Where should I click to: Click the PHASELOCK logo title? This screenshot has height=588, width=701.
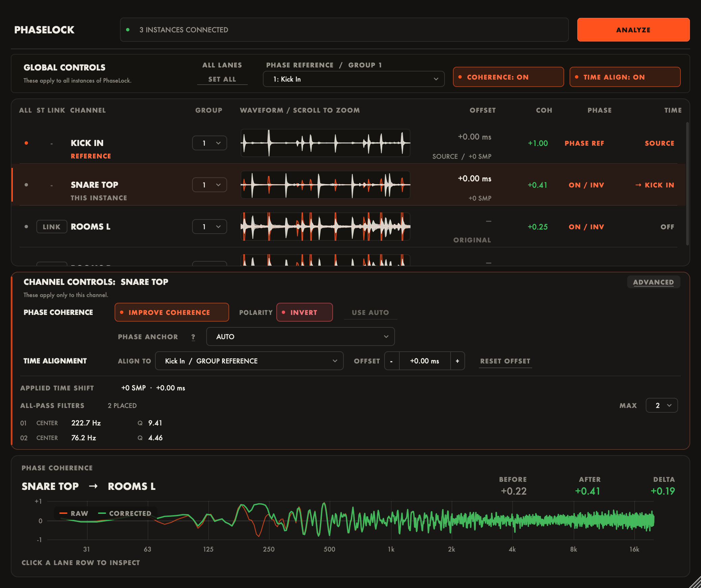point(44,30)
